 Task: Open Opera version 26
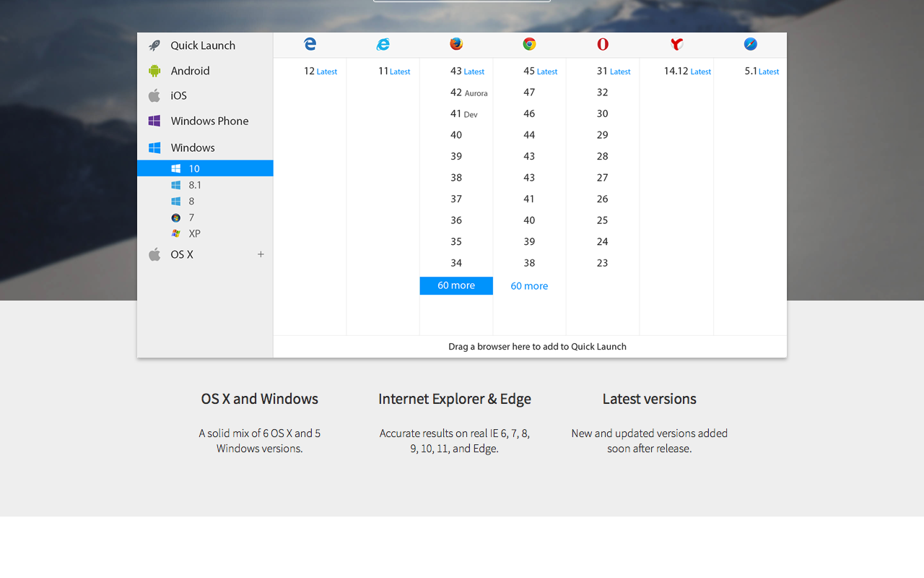(x=603, y=199)
